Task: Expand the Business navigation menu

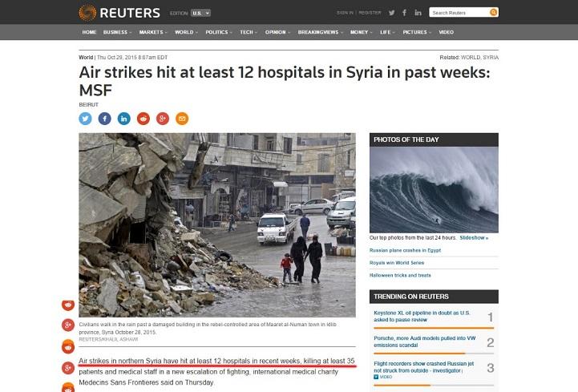Action: pos(117,32)
